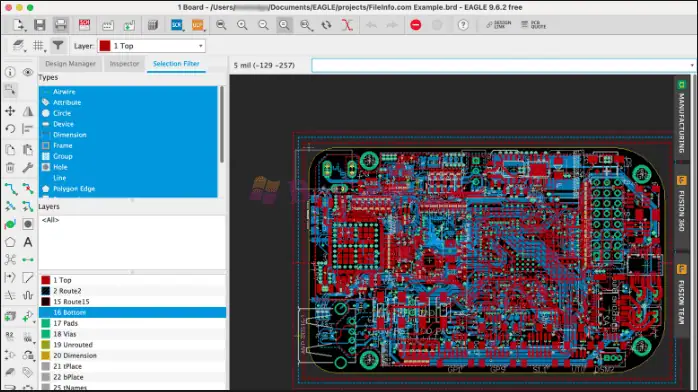Switch to the Design Manager tab

pos(70,64)
